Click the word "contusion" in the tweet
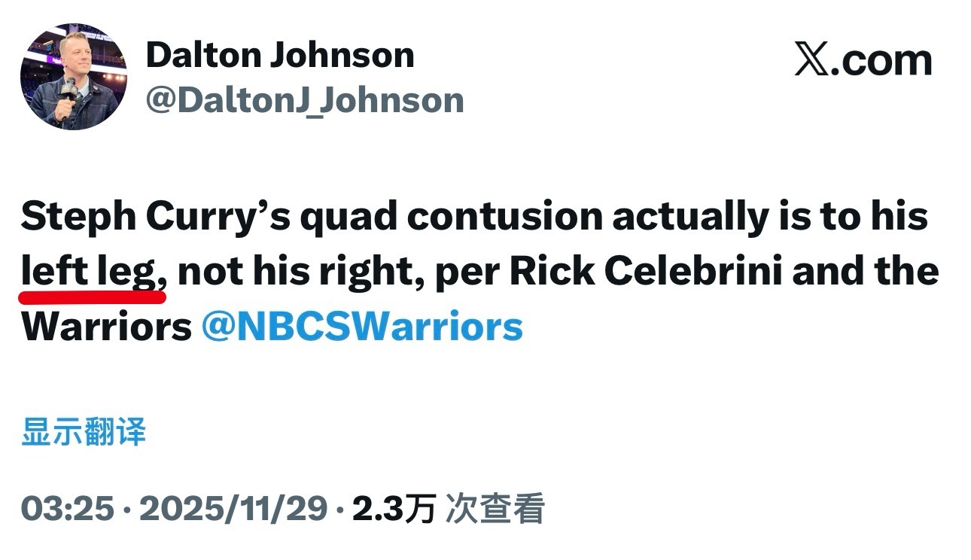The image size is (971, 560). pyautogui.click(x=503, y=218)
